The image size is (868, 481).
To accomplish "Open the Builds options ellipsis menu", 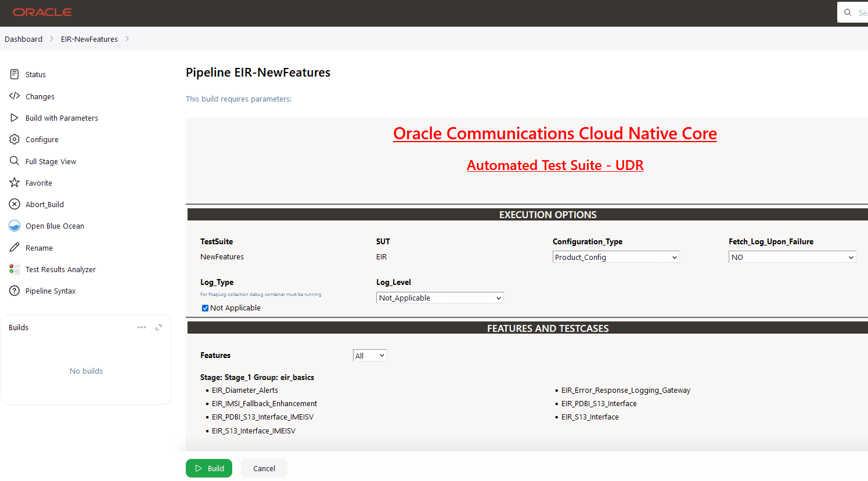I will pos(142,327).
